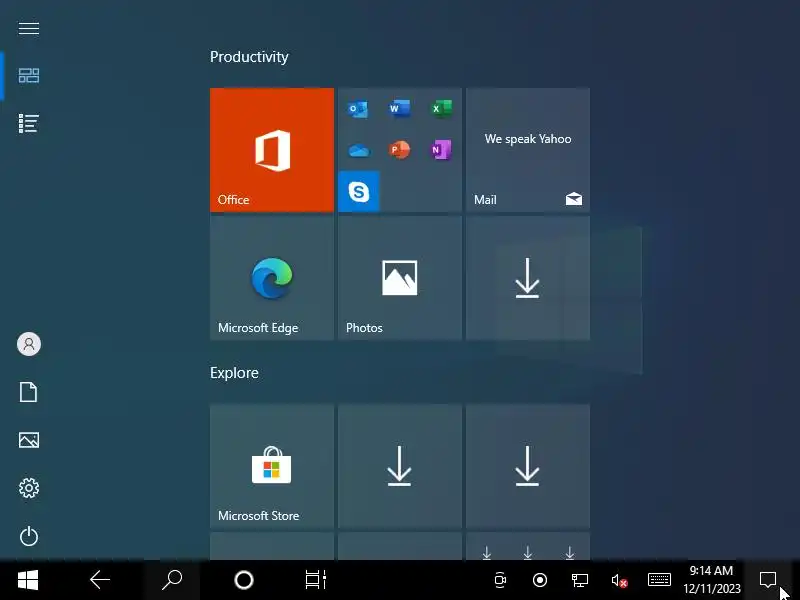Open Documents from the sidebar
The width and height of the screenshot is (800, 600).
coord(29,392)
